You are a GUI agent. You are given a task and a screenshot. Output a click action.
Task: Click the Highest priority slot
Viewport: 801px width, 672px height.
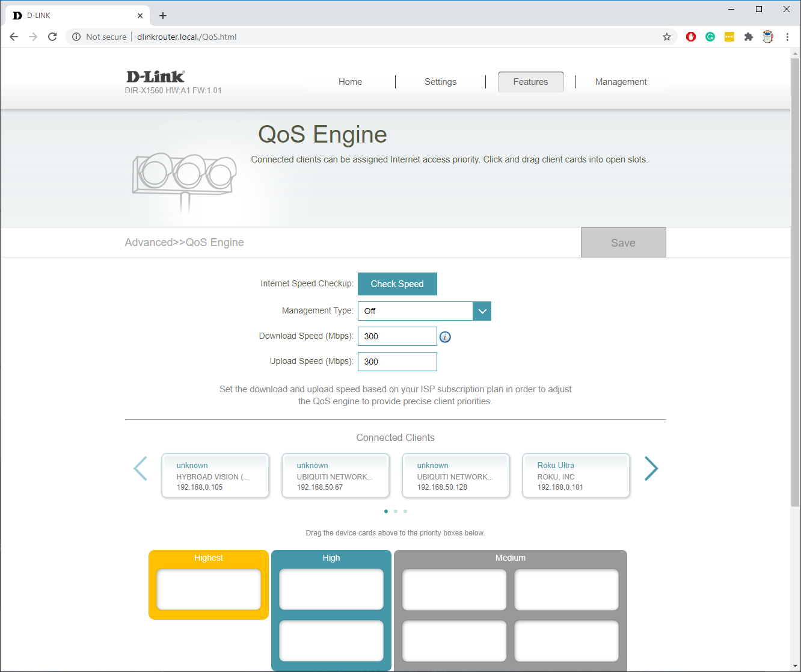[x=209, y=590]
